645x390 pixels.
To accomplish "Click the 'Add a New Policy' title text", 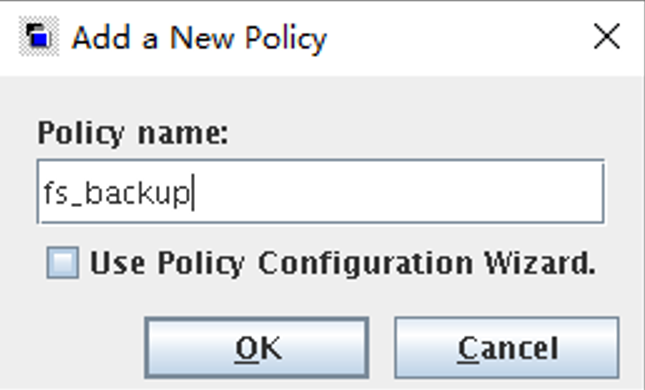I will (x=199, y=38).
